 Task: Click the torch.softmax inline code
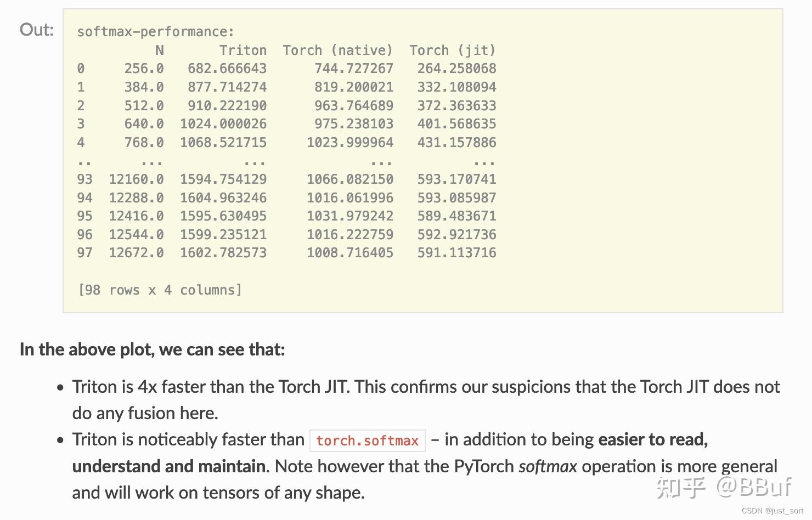pos(367,440)
